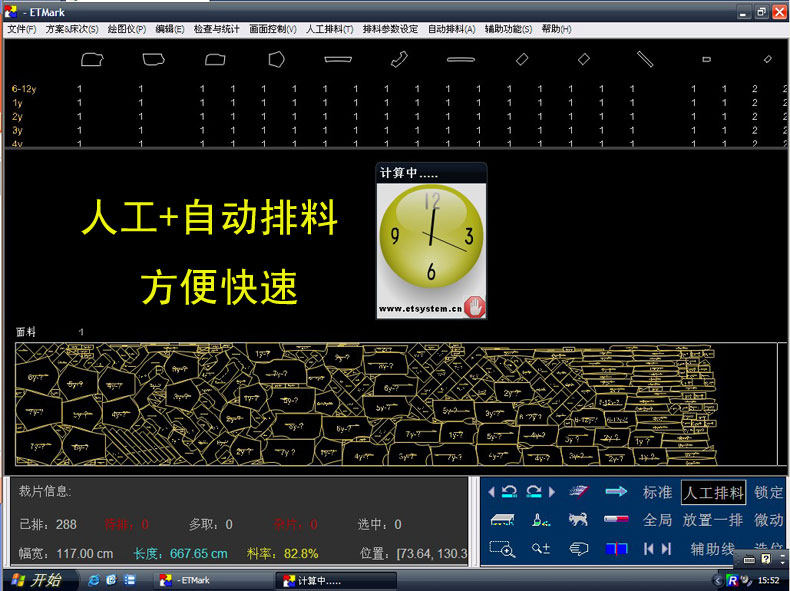Click the magnifier plus-minus zoom icon

(x=541, y=548)
